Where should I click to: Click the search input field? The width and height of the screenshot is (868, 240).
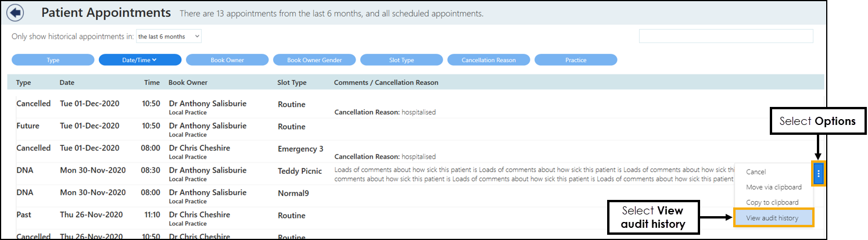(x=726, y=36)
